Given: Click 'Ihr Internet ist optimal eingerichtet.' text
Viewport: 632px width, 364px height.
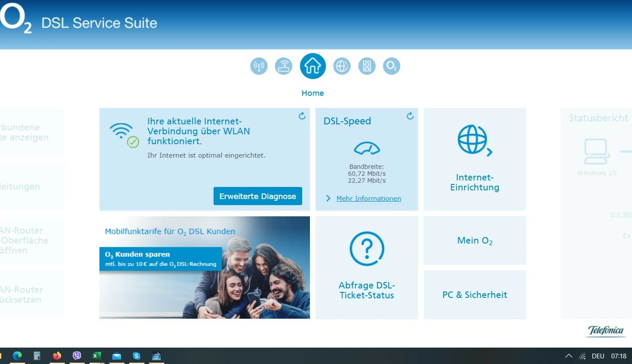Looking at the screenshot, I should tap(206, 155).
